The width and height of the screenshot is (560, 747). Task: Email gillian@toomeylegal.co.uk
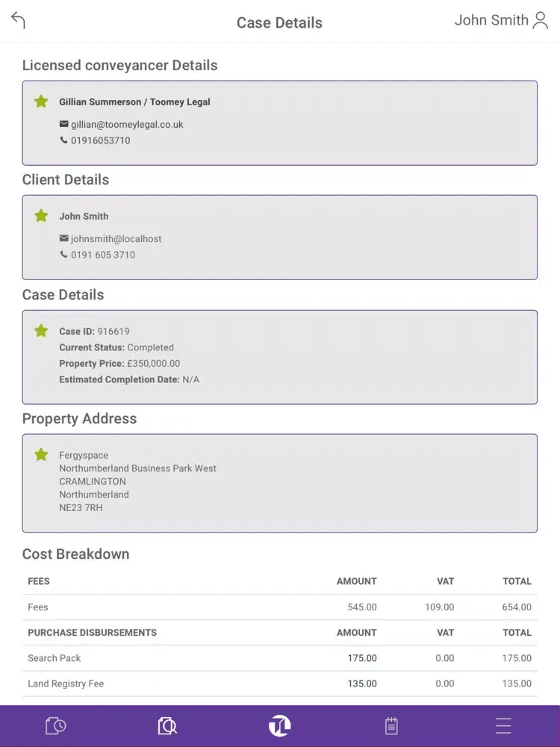[127, 125]
